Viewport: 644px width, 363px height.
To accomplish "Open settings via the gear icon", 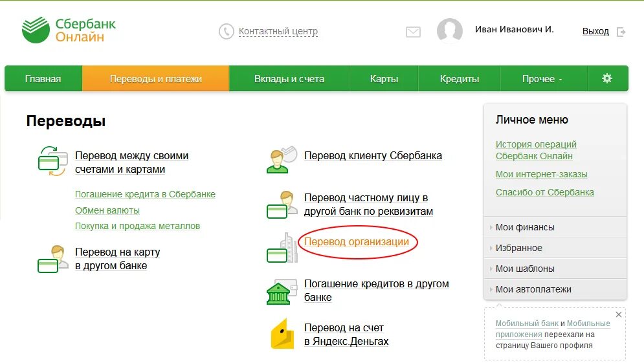I will [607, 78].
